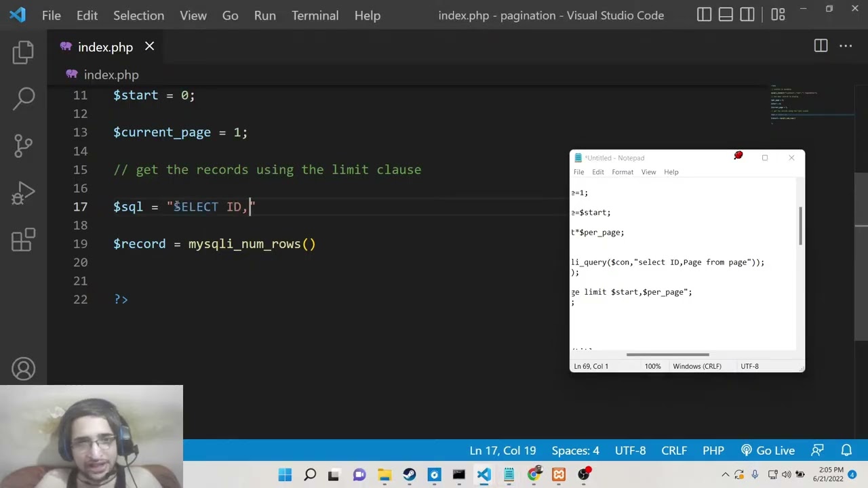The height and width of the screenshot is (488, 868).
Task: Change indentation via Spaces: 4
Action: (576, 451)
